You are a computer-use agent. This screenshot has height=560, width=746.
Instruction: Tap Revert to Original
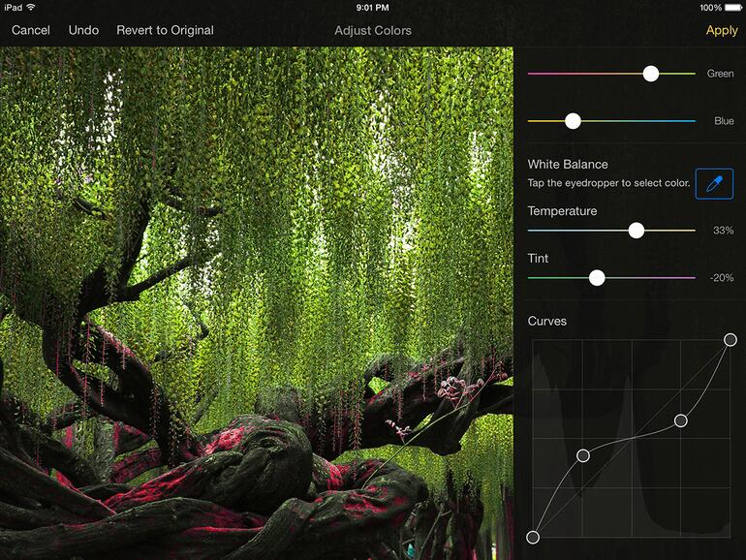pyautogui.click(x=165, y=30)
